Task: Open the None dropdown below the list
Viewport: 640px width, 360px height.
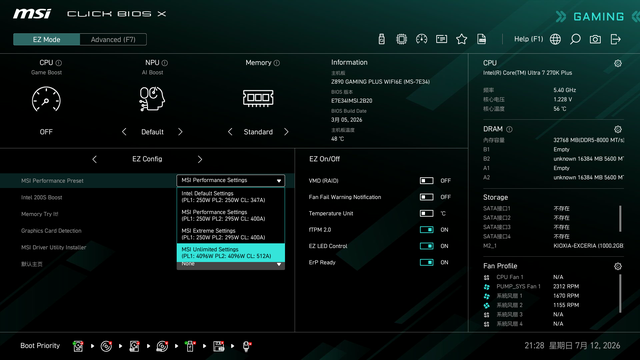Action: click(x=231, y=265)
